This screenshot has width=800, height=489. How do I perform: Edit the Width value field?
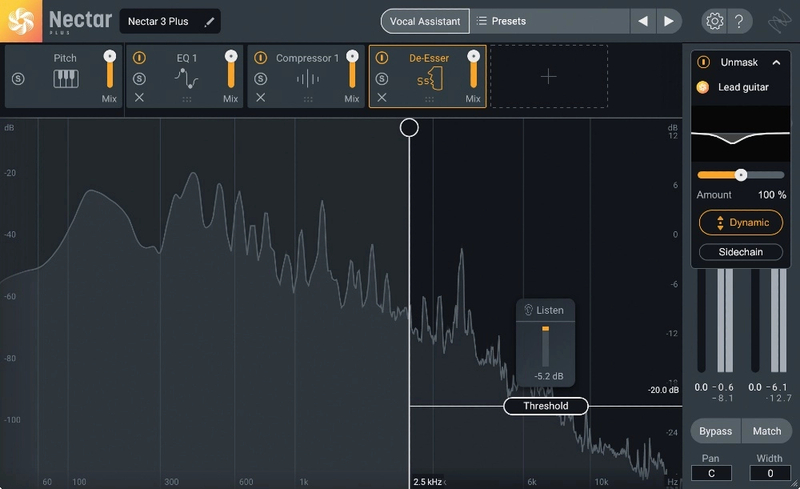click(770, 473)
